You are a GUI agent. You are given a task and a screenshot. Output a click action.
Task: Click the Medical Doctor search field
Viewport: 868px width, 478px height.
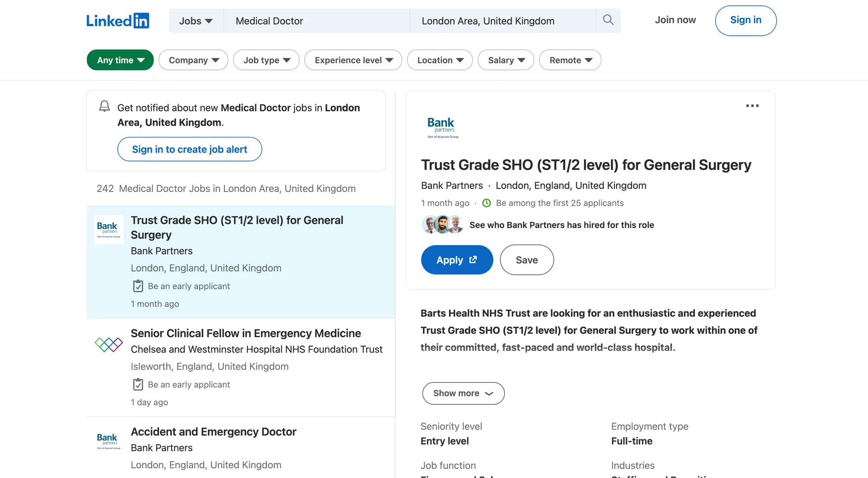pos(317,21)
